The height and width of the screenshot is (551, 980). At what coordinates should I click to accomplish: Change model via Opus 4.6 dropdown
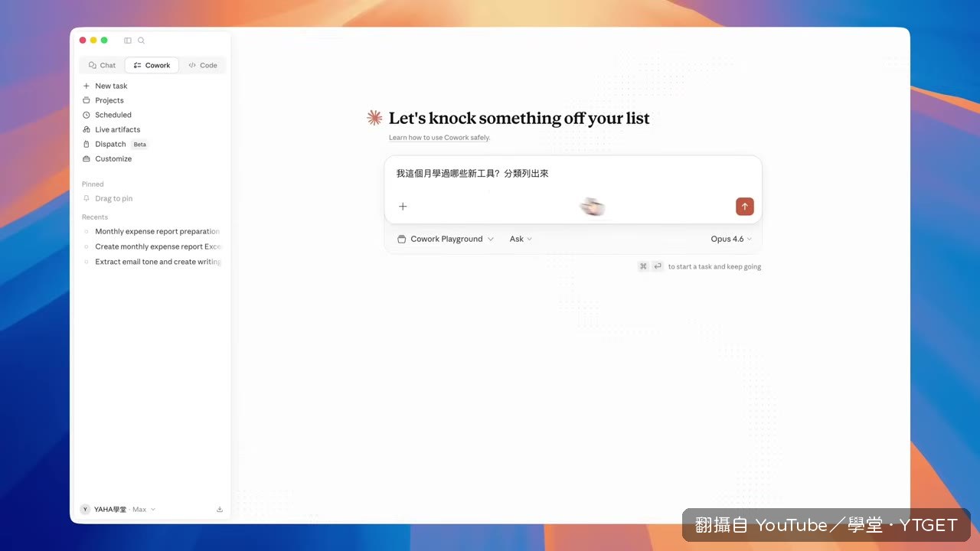(731, 239)
